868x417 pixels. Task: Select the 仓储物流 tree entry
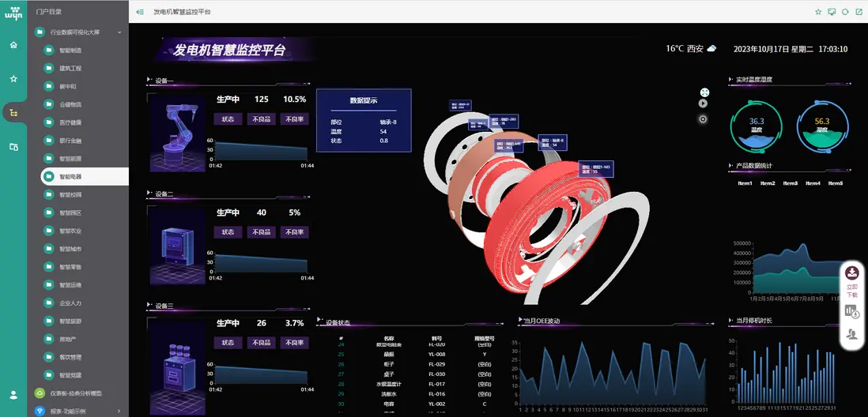pos(70,104)
